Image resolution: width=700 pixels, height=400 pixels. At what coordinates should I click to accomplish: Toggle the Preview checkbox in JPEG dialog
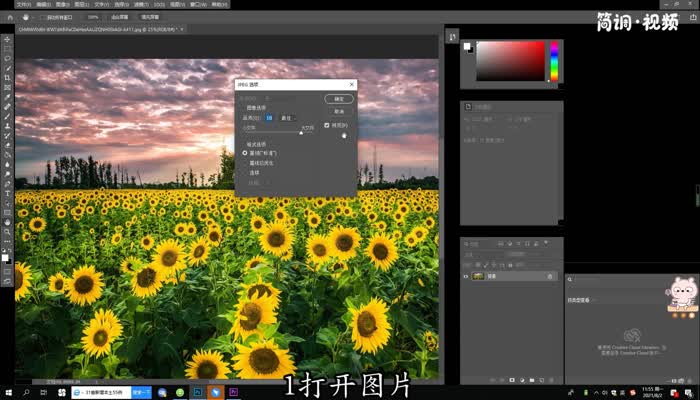pos(327,125)
